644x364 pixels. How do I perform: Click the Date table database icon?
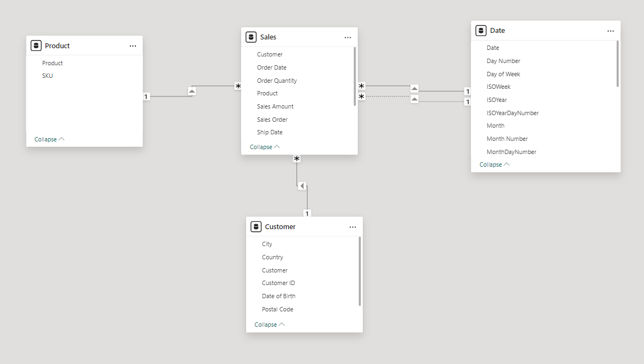click(x=481, y=31)
